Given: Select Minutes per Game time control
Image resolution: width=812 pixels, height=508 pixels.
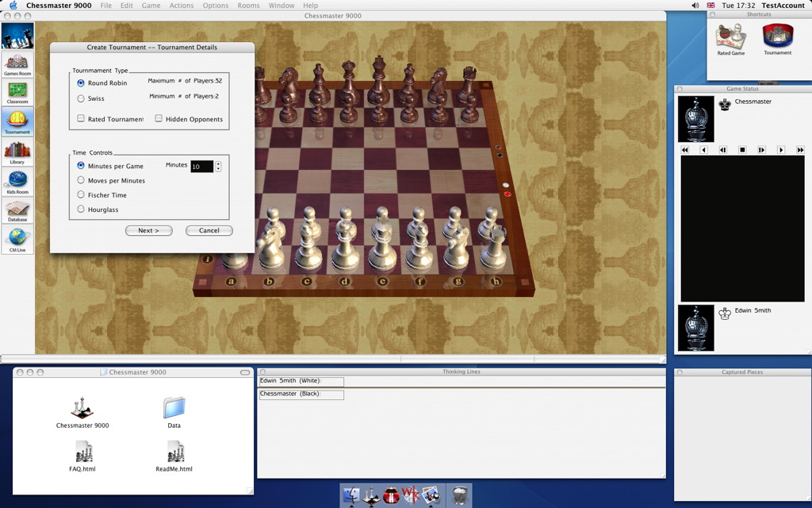Looking at the screenshot, I should (x=81, y=166).
